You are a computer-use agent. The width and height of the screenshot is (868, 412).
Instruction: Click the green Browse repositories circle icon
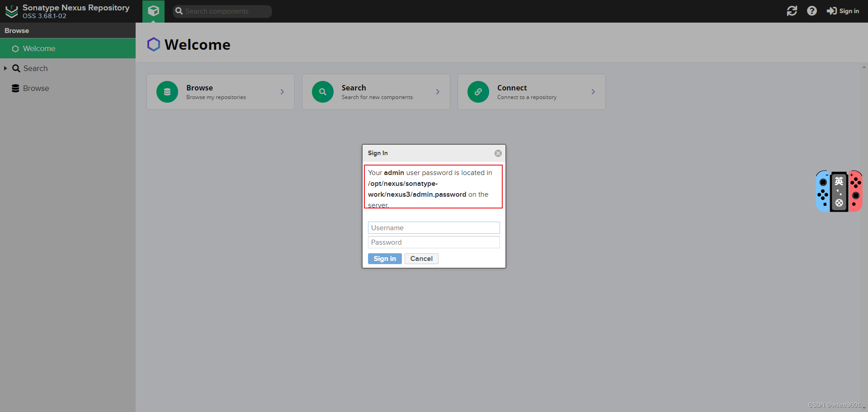click(x=167, y=92)
